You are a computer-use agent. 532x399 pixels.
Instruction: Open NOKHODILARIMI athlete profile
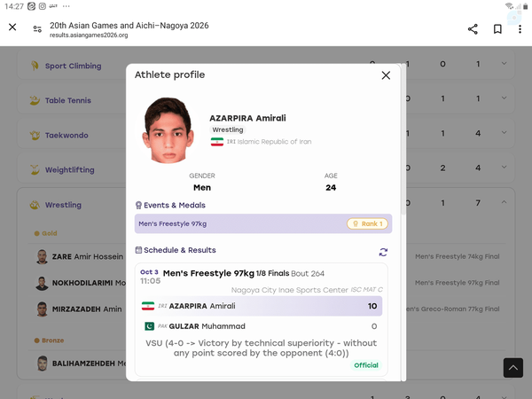coord(89,283)
